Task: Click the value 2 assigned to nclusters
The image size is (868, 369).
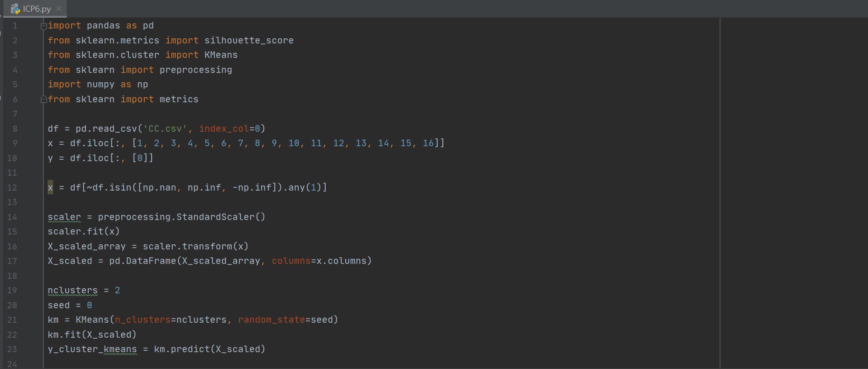Action: click(x=117, y=291)
